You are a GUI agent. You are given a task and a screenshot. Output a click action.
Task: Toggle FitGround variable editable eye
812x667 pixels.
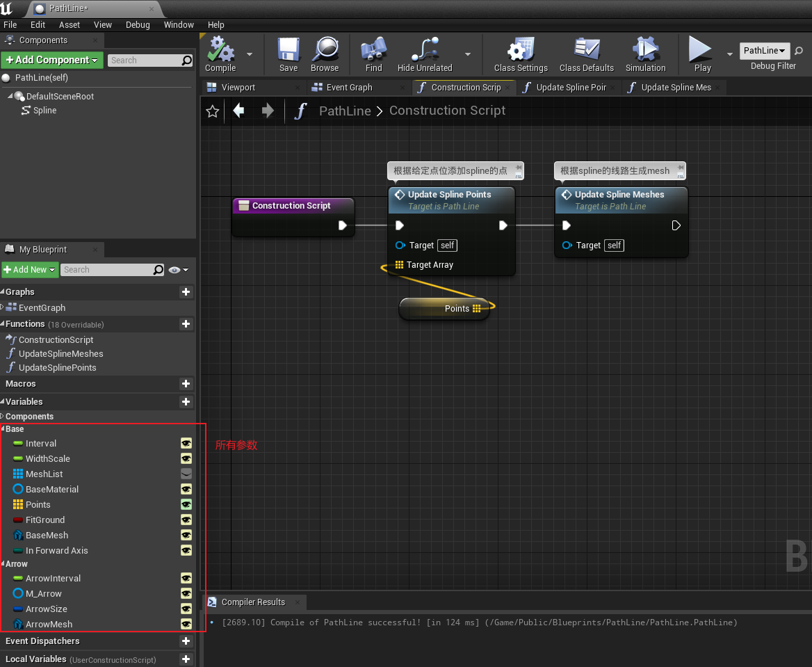click(x=186, y=520)
